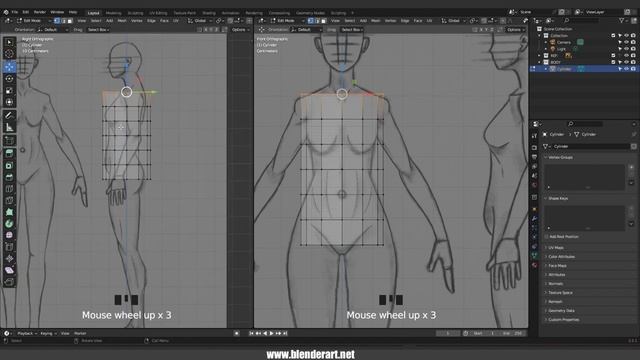Viewport: 640px width, 360px height.
Task: Open the Modifiers wrench properties tab
Action: coord(534,219)
